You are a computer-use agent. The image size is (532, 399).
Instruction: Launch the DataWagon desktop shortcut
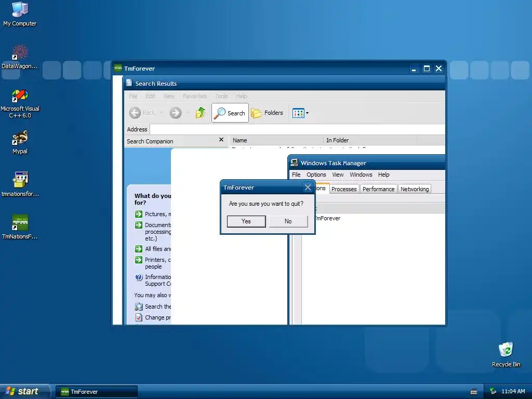20,57
